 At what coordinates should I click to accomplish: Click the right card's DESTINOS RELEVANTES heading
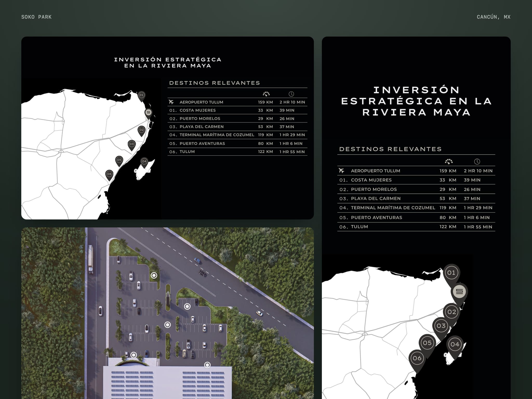click(x=390, y=149)
